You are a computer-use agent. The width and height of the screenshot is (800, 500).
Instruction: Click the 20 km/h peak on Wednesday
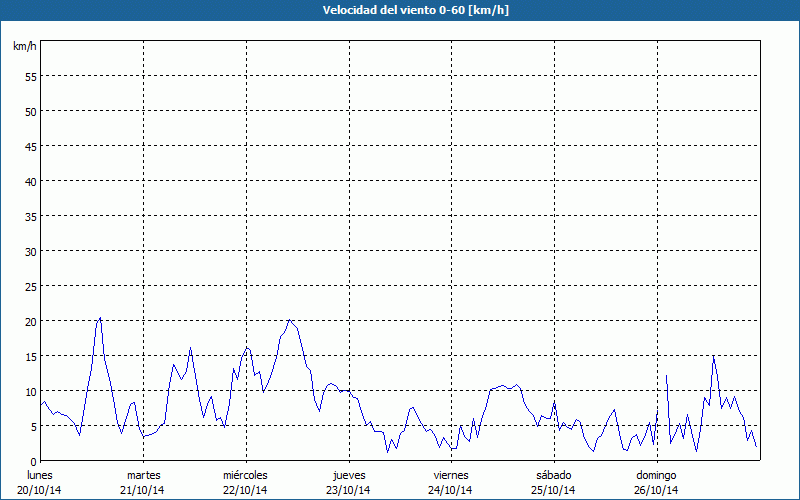pyautogui.click(x=289, y=320)
